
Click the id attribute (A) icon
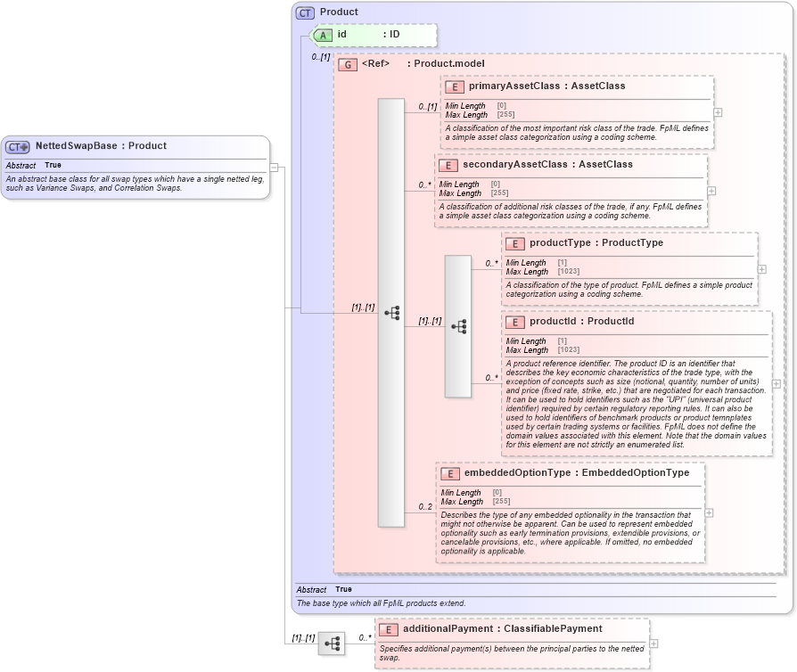point(322,35)
